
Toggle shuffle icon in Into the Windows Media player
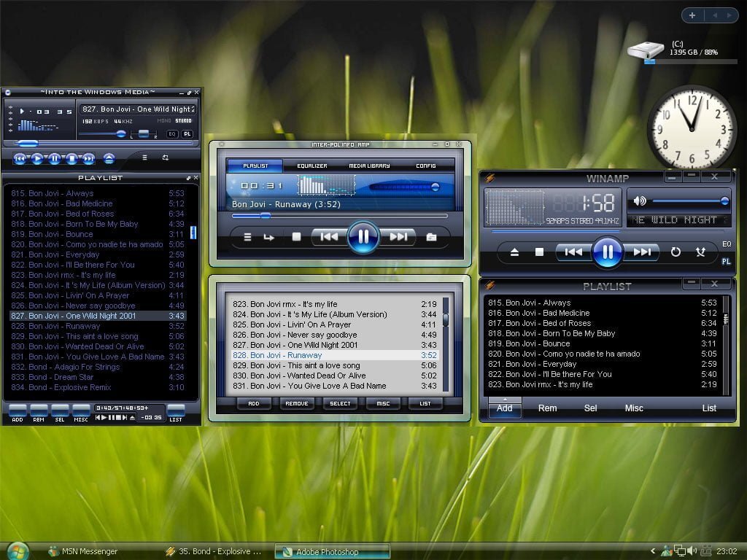point(145,157)
